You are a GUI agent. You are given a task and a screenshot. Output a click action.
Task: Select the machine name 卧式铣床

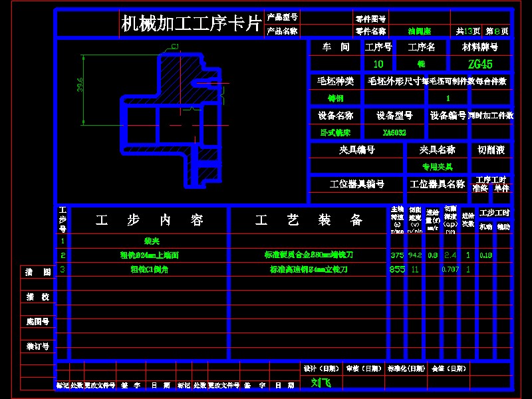[335, 132]
